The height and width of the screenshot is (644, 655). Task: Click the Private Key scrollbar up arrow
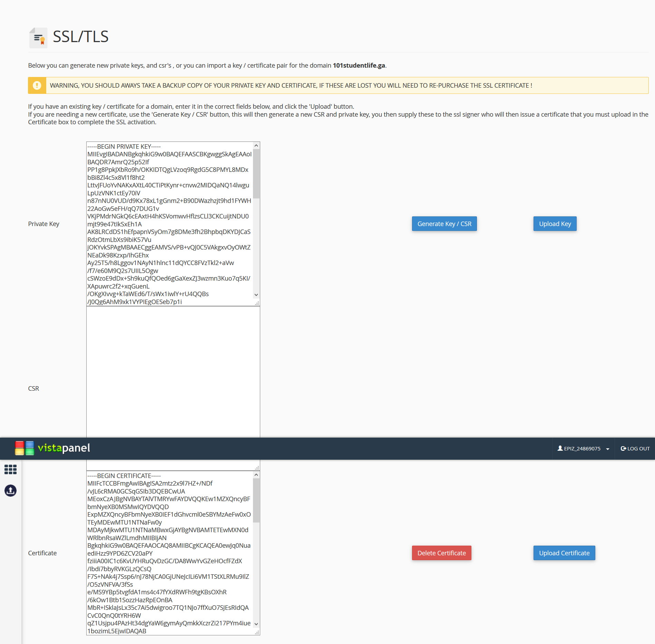256,146
